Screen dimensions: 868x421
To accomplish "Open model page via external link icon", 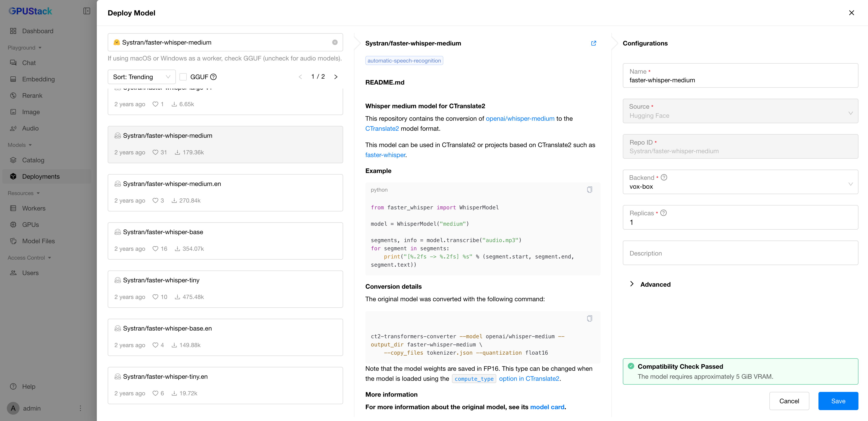I will pos(593,43).
